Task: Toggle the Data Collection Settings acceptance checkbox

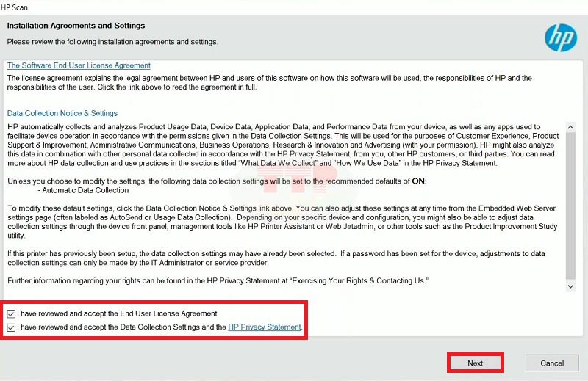Action: pyautogui.click(x=11, y=327)
